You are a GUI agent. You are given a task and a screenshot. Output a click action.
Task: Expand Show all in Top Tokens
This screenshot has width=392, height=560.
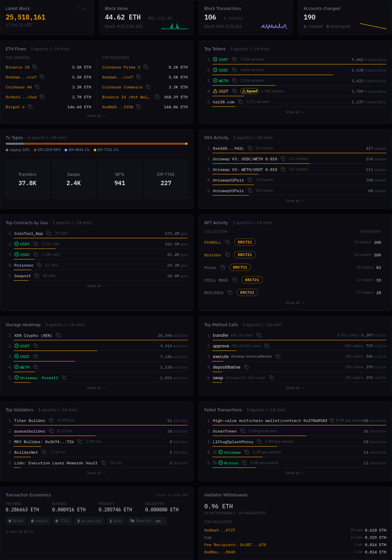click(x=295, y=112)
